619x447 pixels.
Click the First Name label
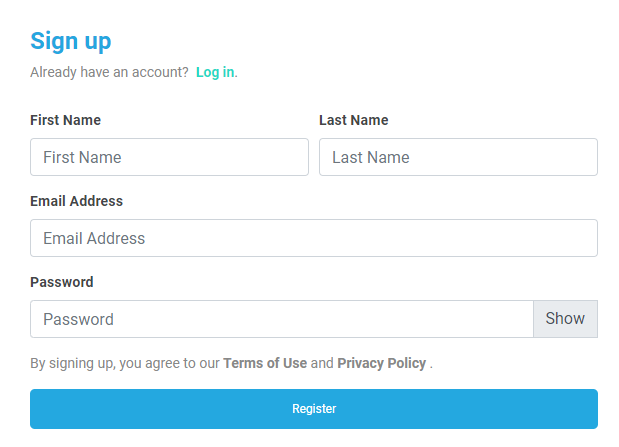pyautogui.click(x=66, y=120)
